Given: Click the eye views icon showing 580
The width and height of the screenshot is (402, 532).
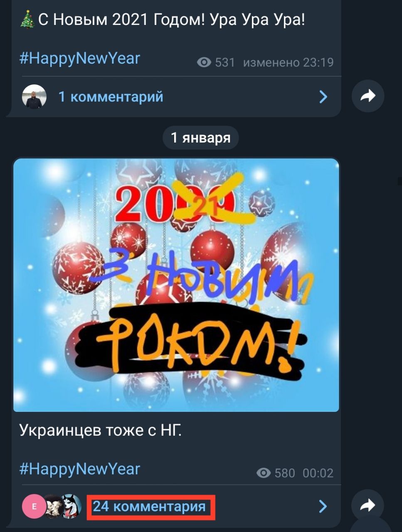Looking at the screenshot, I should [264, 473].
